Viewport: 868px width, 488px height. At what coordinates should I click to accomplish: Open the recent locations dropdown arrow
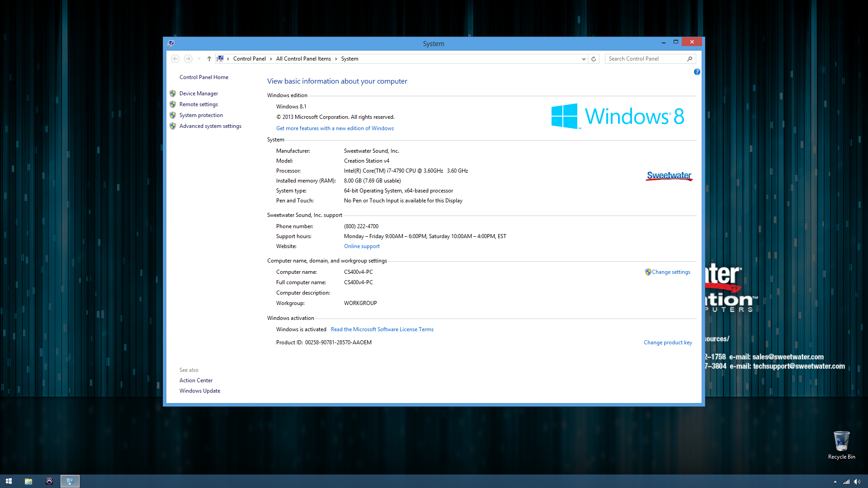point(199,59)
